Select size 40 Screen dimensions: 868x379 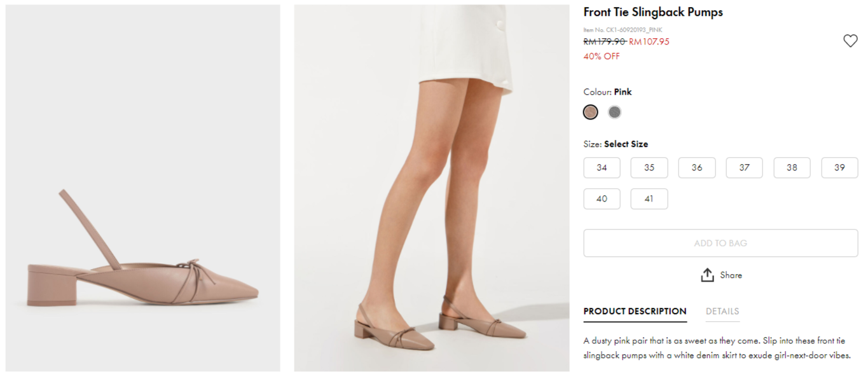pyautogui.click(x=602, y=199)
